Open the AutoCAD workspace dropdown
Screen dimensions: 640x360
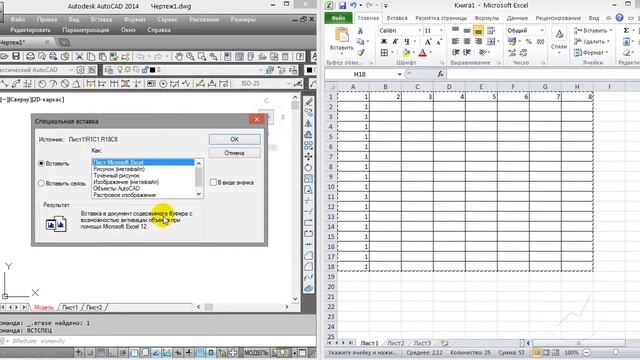click(71, 70)
